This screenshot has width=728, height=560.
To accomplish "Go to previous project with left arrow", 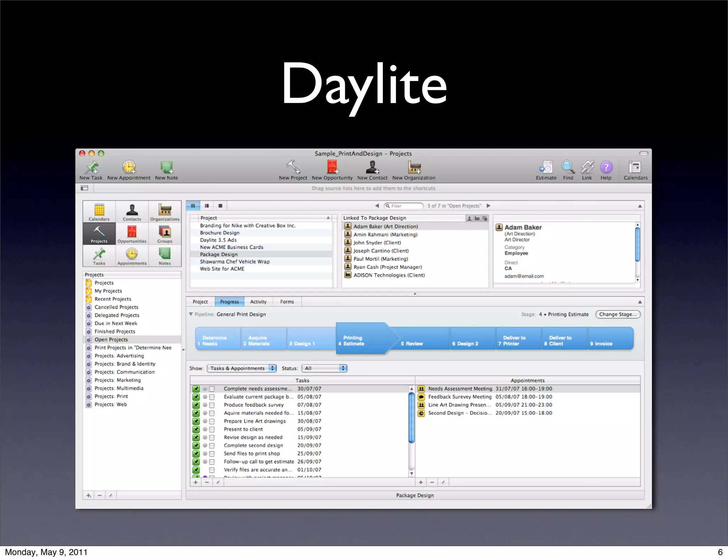I will point(377,206).
